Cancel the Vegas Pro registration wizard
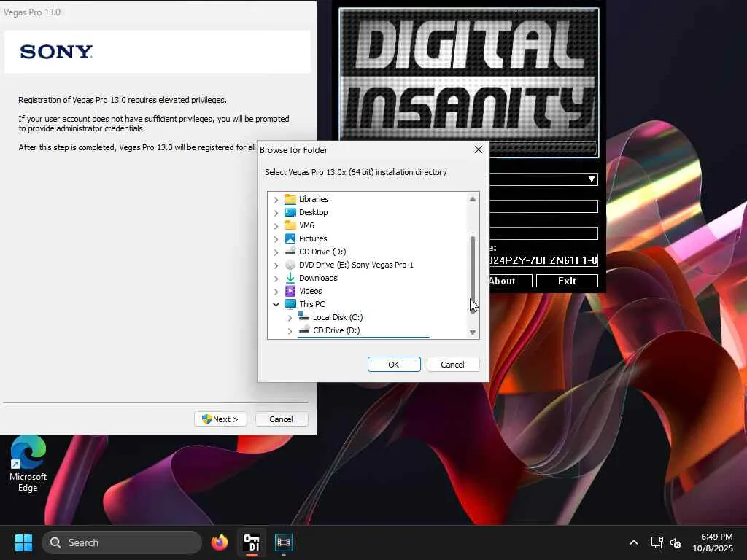Image resolution: width=747 pixels, height=560 pixels. click(x=281, y=419)
